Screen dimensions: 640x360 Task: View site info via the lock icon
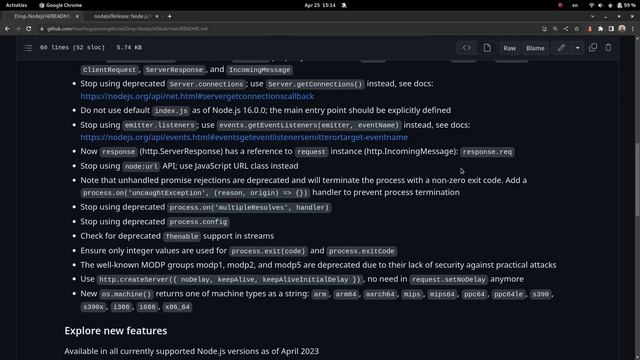[x=42, y=29]
